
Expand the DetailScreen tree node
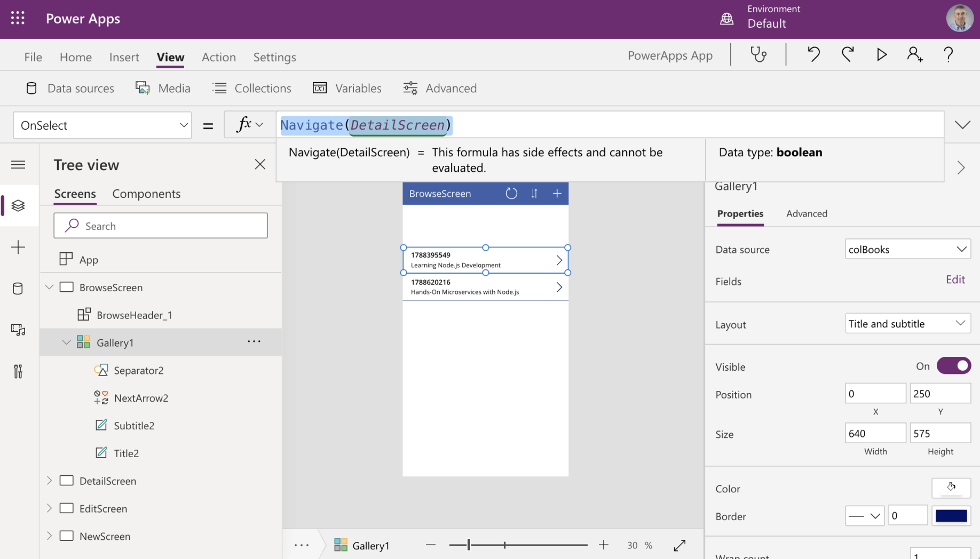50,481
